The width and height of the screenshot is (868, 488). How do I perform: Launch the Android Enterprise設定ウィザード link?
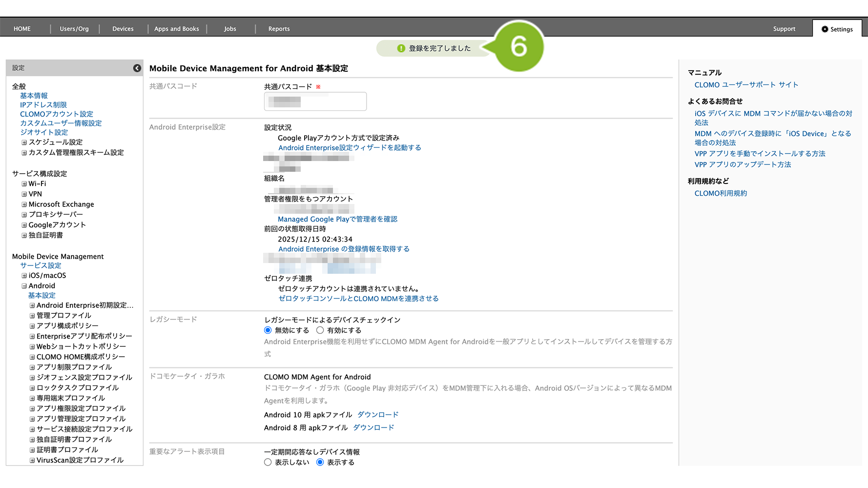coord(350,148)
